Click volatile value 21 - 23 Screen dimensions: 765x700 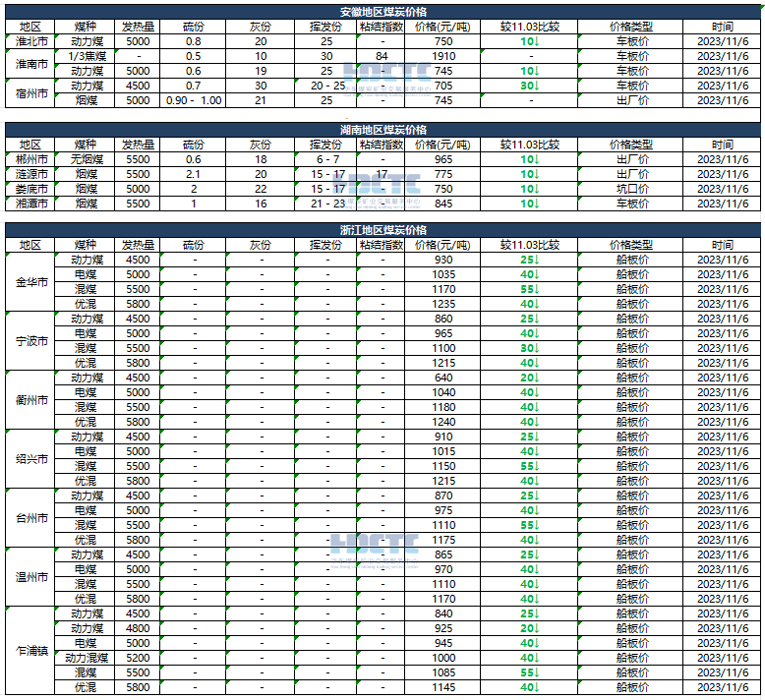coord(326,204)
